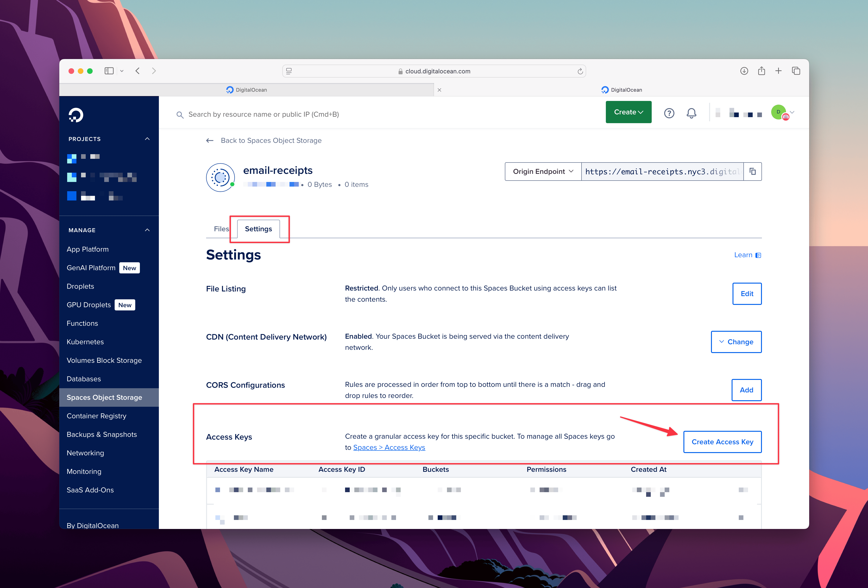The image size is (868, 588).
Task: Click the email-receipts bucket icon
Action: (x=220, y=177)
